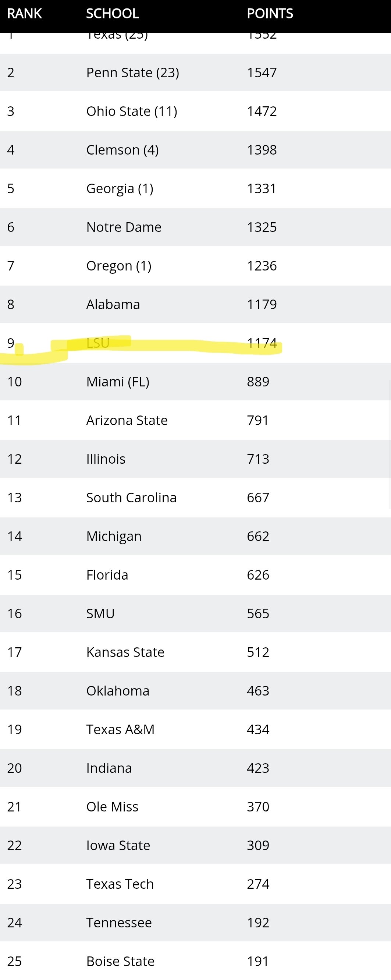Click Ohio State (11) school name
This screenshot has width=391, height=980.
tap(132, 112)
